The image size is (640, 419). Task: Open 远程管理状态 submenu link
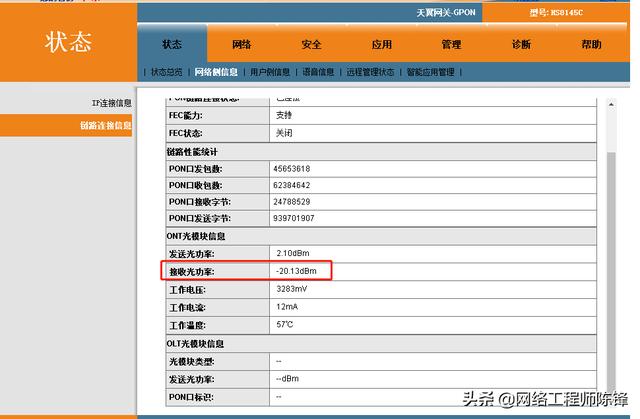[370, 72]
